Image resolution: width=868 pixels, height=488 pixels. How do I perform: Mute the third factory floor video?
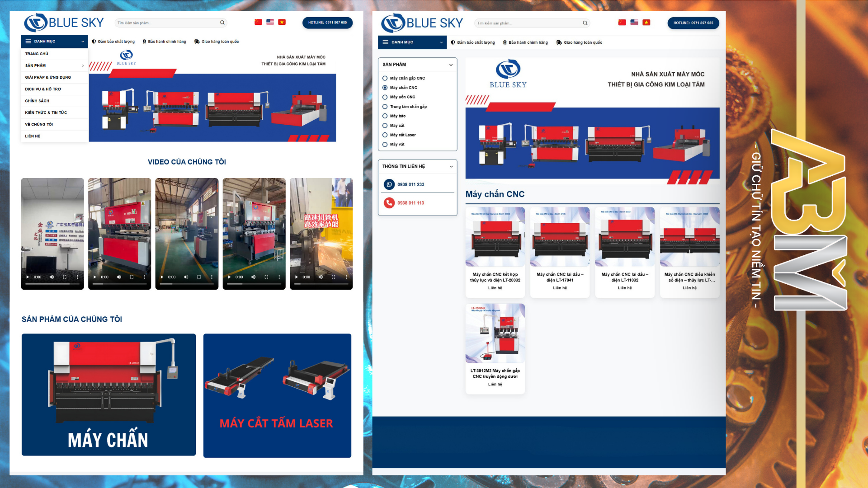coord(186,277)
